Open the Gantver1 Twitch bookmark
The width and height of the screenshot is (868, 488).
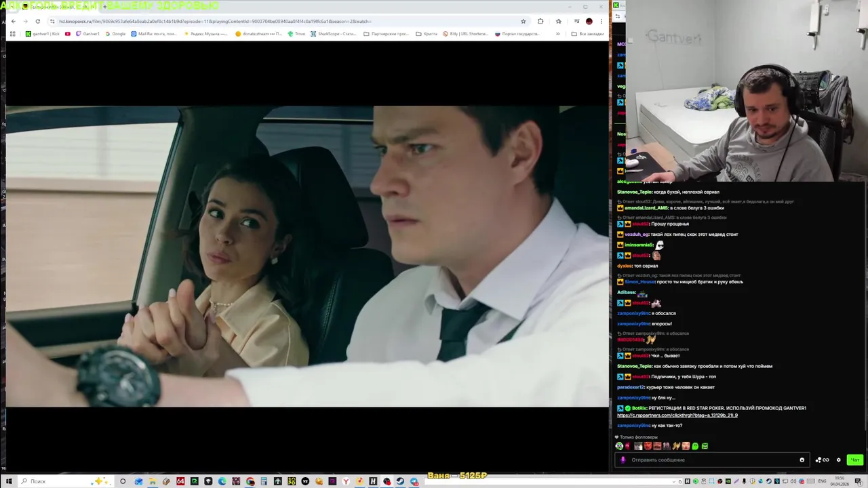(x=87, y=33)
